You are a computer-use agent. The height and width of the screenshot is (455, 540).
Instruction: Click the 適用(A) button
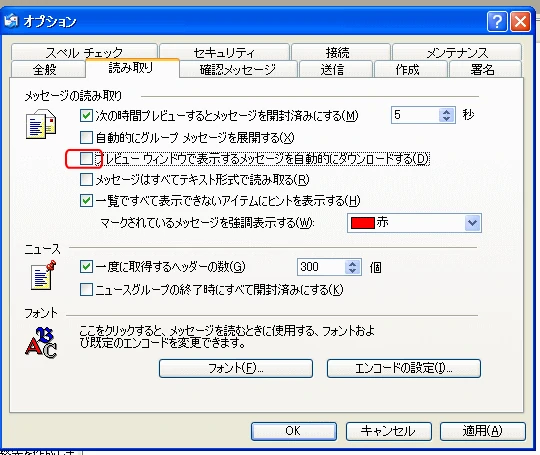(483, 431)
